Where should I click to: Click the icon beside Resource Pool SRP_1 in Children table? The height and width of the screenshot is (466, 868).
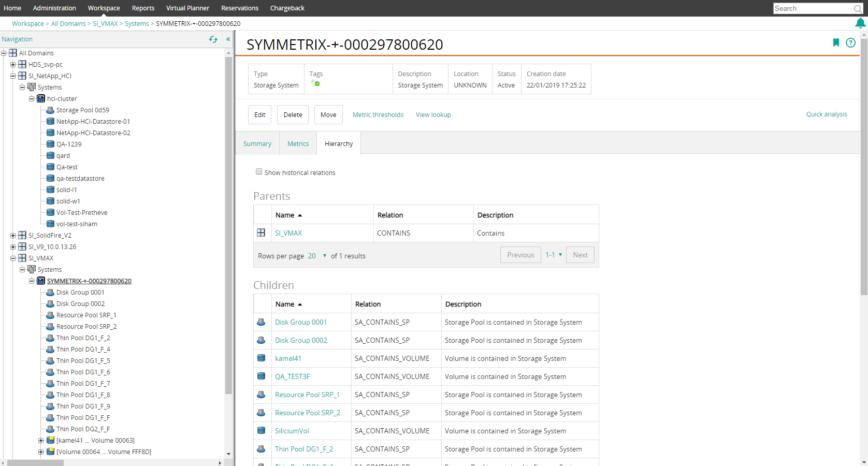tap(261, 395)
